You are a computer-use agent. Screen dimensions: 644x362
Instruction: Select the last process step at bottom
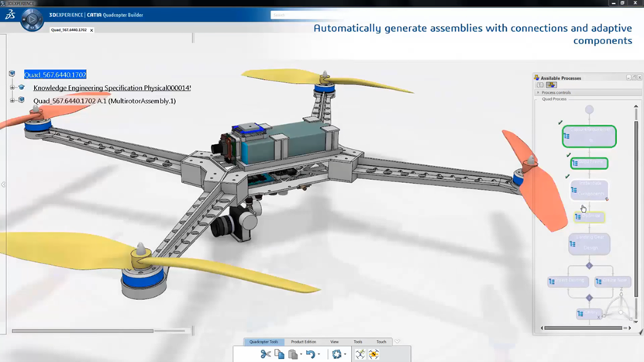(x=590, y=313)
